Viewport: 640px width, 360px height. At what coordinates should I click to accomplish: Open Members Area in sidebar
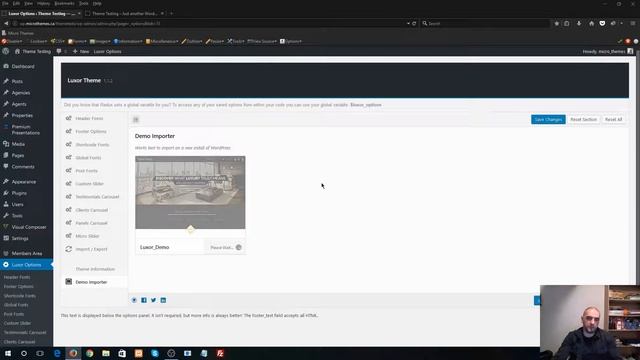click(x=27, y=253)
